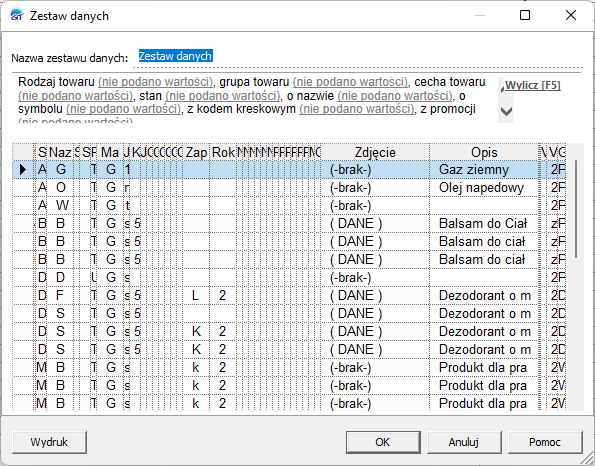Set the kod kreskowy filter value

coord(357,109)
